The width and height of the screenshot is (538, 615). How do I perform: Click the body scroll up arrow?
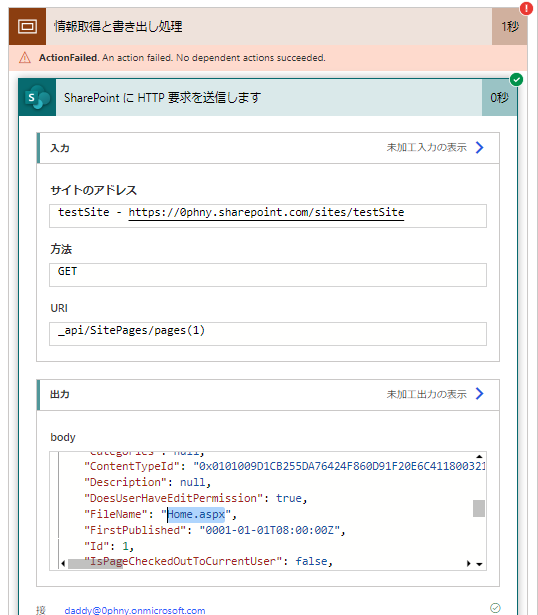[x=479, y=456]
